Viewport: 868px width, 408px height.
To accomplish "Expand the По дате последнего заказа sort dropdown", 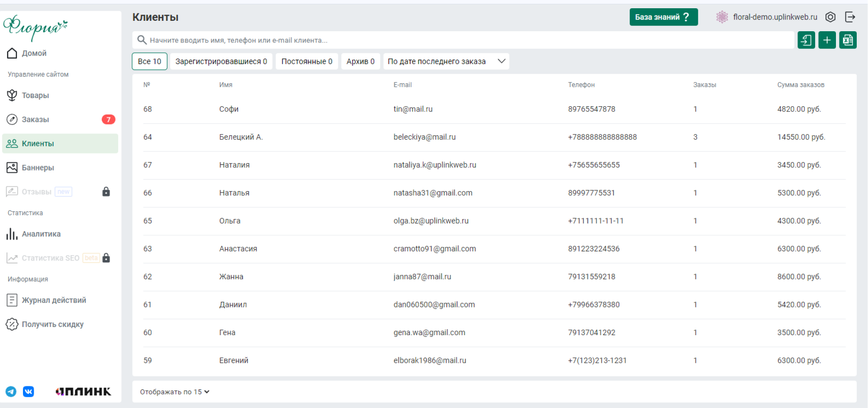I will [446, 62].
